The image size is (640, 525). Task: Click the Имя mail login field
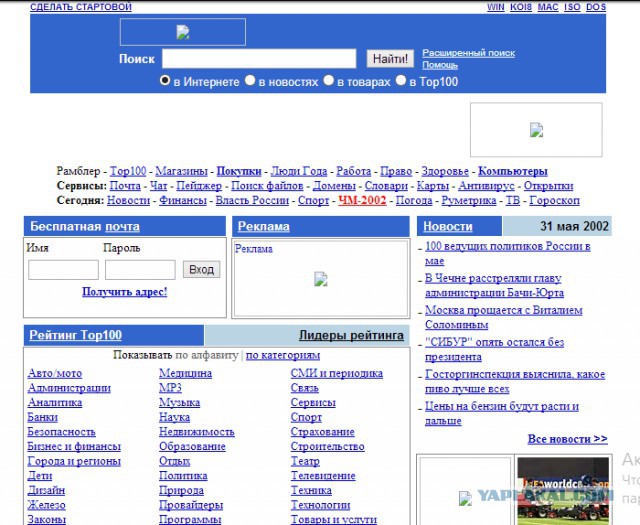click(x=63, y=270)
